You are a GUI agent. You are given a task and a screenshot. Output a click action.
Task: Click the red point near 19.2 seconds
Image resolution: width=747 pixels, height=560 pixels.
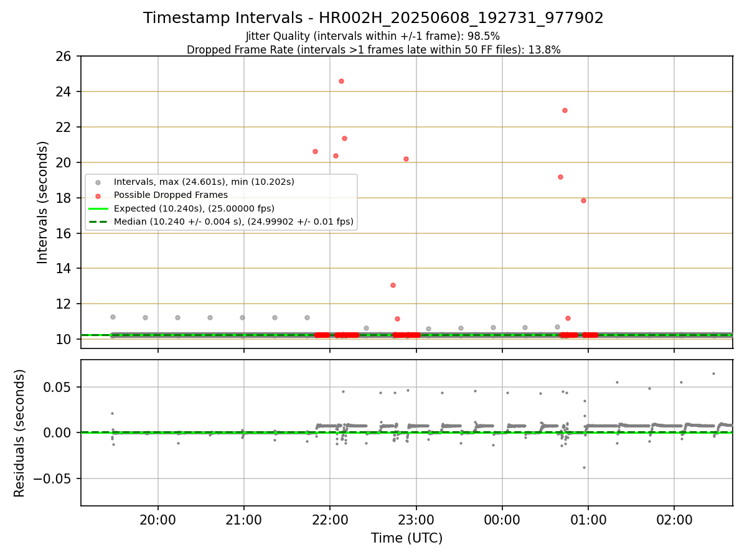[560, 177]
